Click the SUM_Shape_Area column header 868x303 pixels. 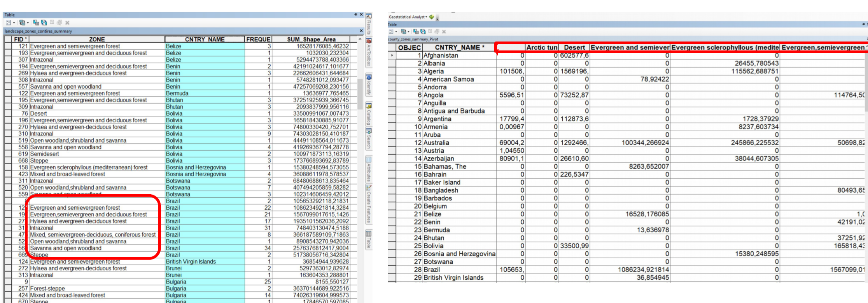[311, 39]
